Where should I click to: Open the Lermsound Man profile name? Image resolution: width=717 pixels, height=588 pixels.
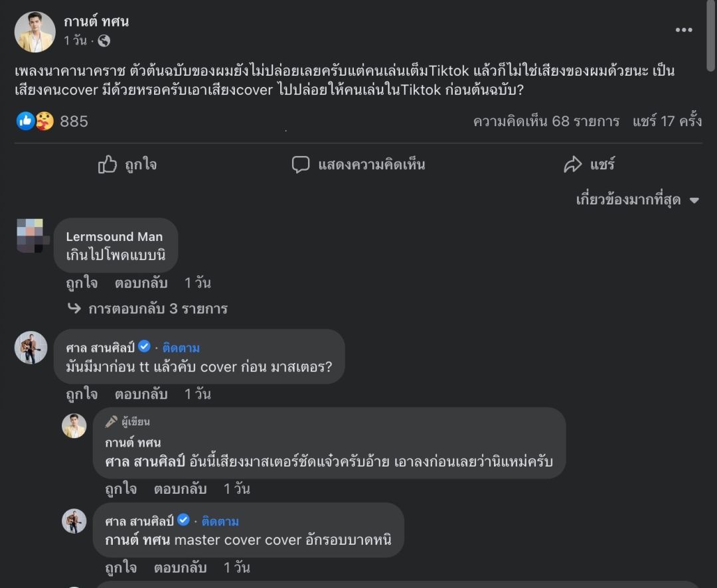pos(114,237)
